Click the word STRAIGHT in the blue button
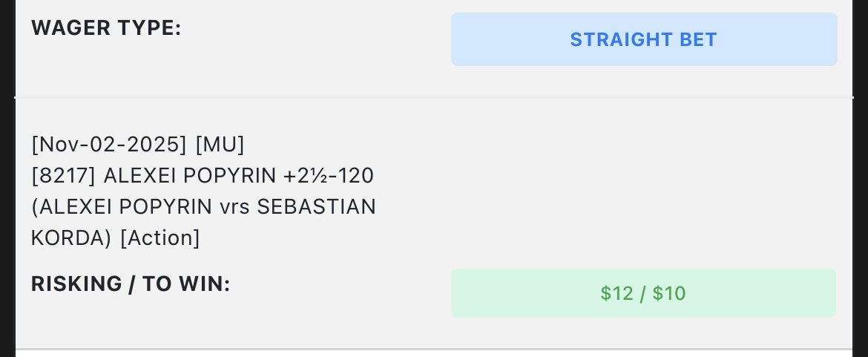 click(x=621, y=39)
